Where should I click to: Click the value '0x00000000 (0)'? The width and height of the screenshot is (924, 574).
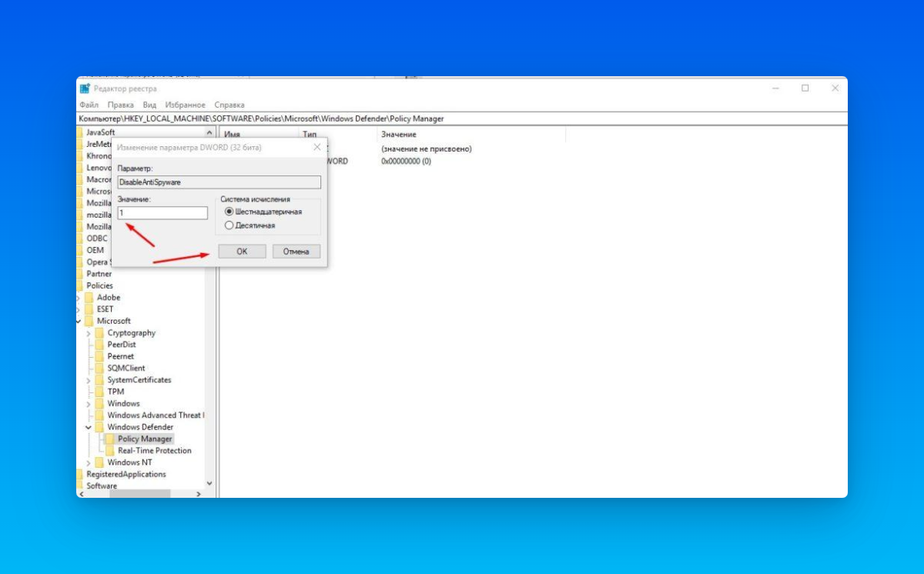pyautogui.click(x=406, y=162)
